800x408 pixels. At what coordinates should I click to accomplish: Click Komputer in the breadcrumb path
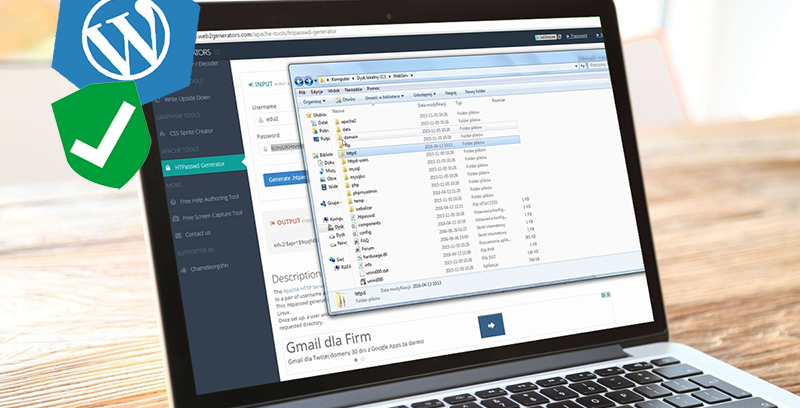(x=340, y=79)
